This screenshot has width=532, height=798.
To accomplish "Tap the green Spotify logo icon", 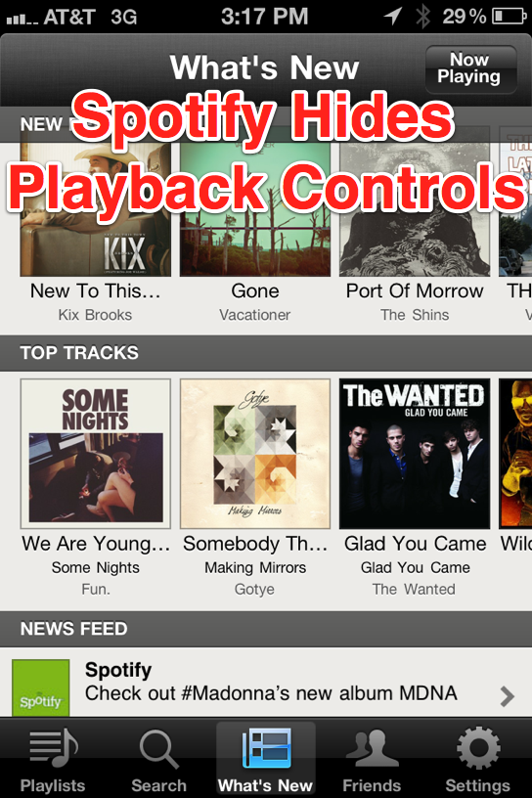I will click(x=41, y=687).
